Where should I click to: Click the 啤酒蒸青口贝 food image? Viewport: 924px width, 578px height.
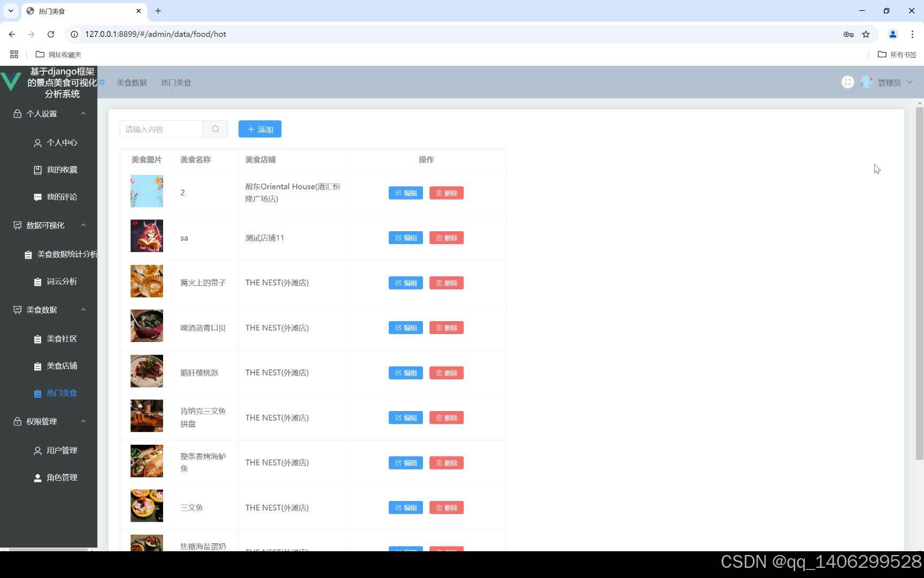pyautogui.click(x=147, y=326)
